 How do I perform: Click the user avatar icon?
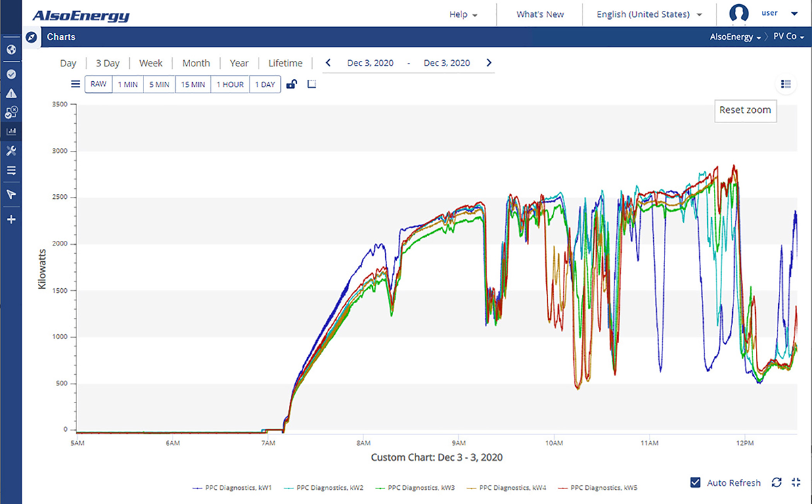pos(740,14)
